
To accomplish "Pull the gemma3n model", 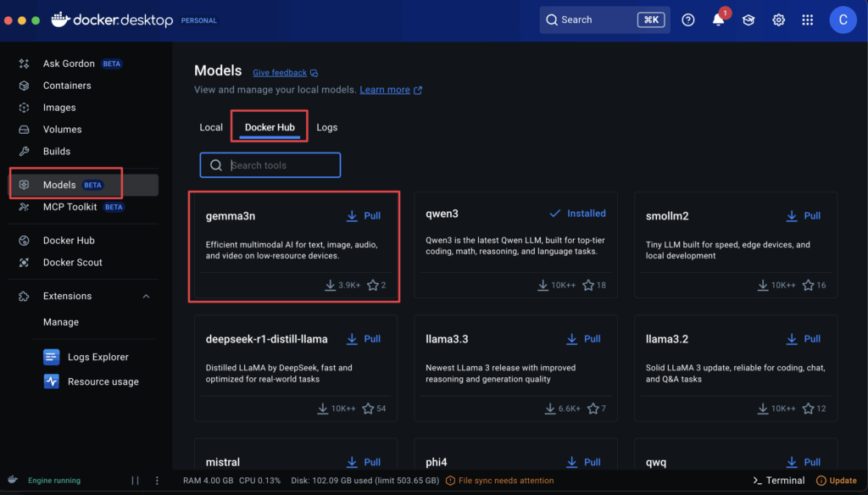I will pyautogui.click(x=364, y=216).
